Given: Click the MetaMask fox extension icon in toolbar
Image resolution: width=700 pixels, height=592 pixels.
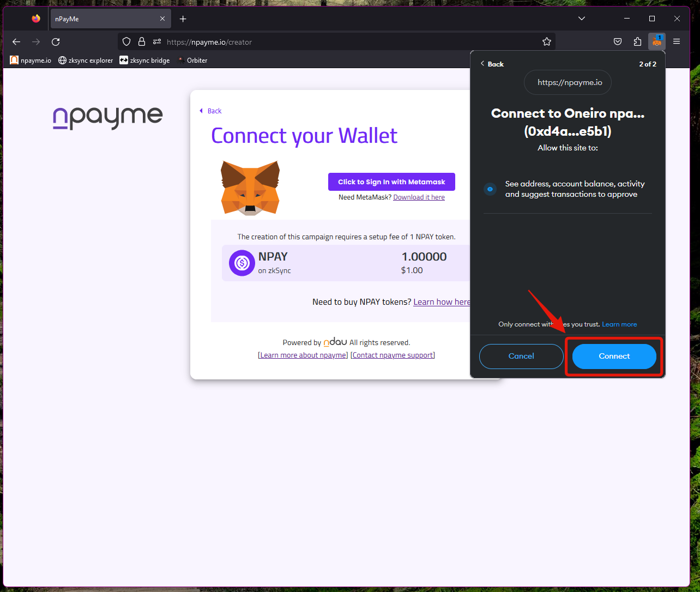Looking at the screenshot, I should (657, 41).
